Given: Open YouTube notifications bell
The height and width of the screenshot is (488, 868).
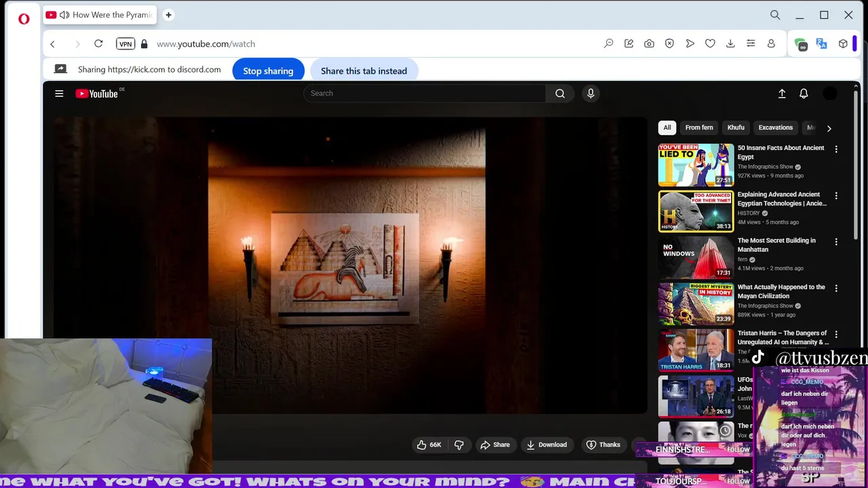Looking at the screenshot, I should pyautogui.click(x=804, y=94).
